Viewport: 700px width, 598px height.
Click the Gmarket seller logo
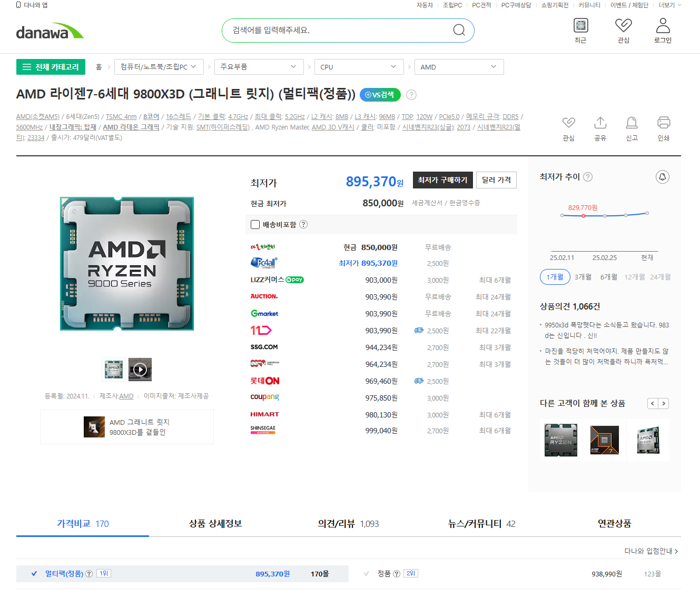click(x=264, y=313)
